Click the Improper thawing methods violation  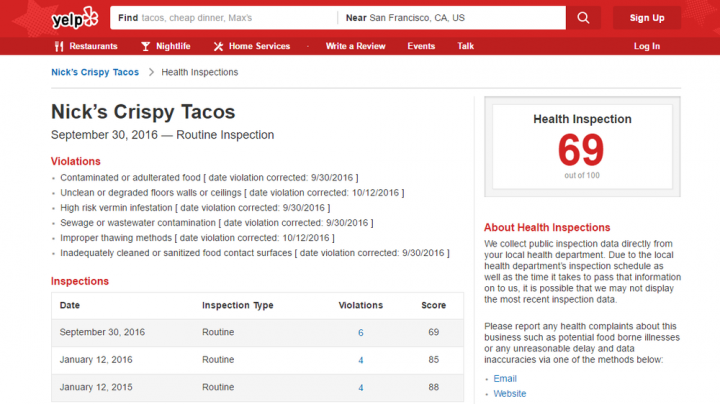pyautogui.click(x=197, y=238)
